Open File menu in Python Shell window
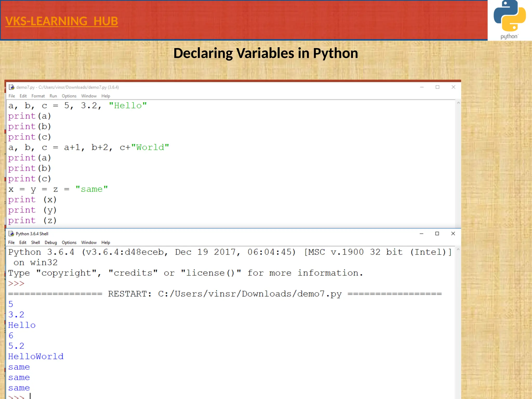The width and height of the screenshot is (532, 399). click(x=11, y=242)
